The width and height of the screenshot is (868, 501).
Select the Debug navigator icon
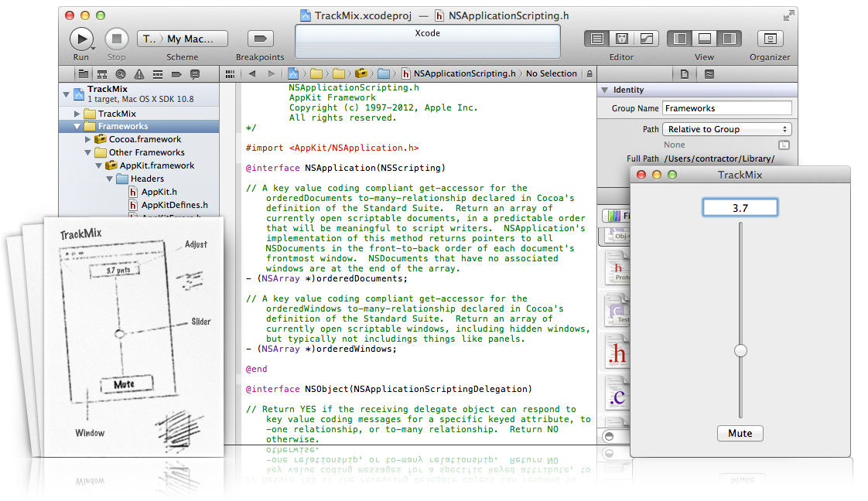point(158,74)
